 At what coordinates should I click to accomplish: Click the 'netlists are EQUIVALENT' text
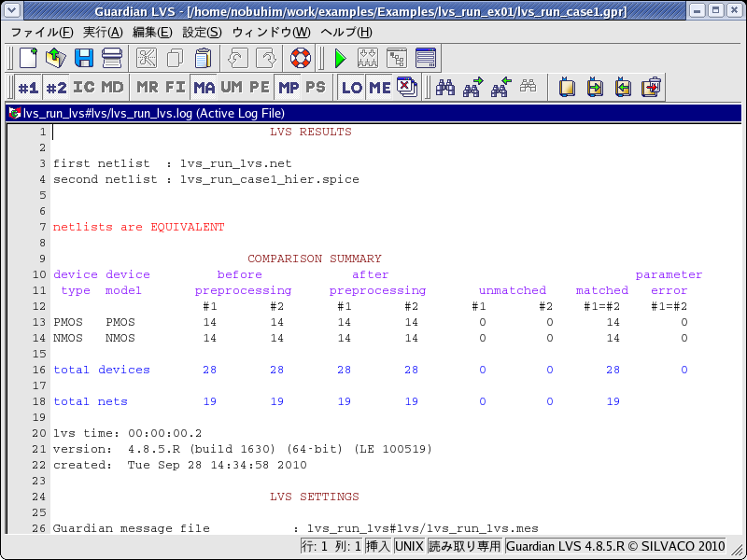[x=138, y=227]
